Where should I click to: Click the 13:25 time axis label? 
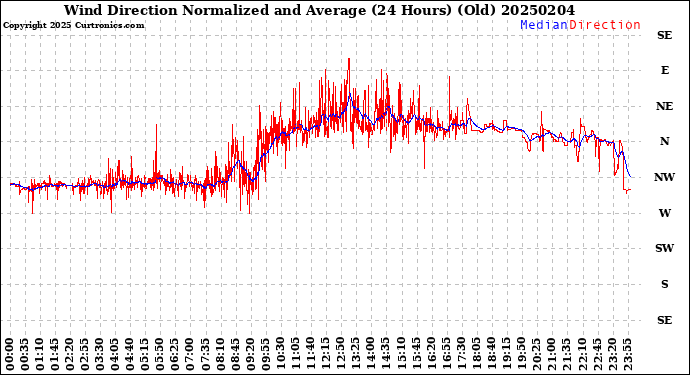click(x=355, y=355)
